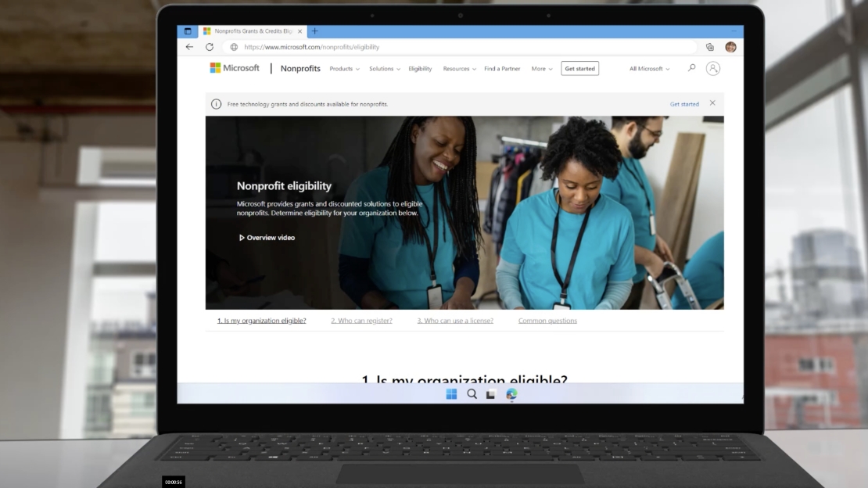Open a new browser tab
Screen dimensions: 868x488
pyautogui.click(x=315, y=31)
